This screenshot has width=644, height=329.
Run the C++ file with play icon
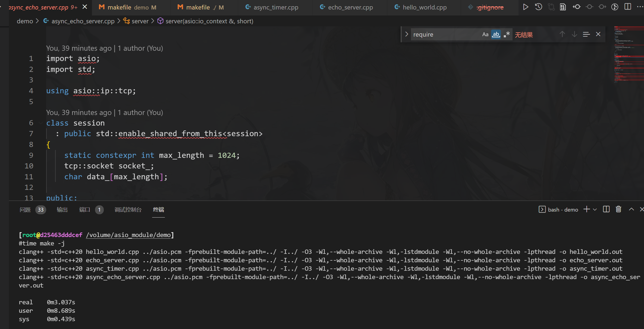point(526,7)
